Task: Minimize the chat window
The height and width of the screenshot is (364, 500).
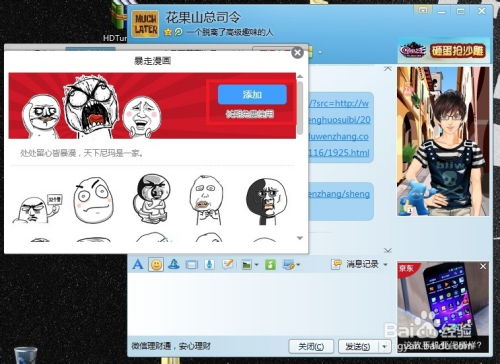Action: (x=442, y=12)
